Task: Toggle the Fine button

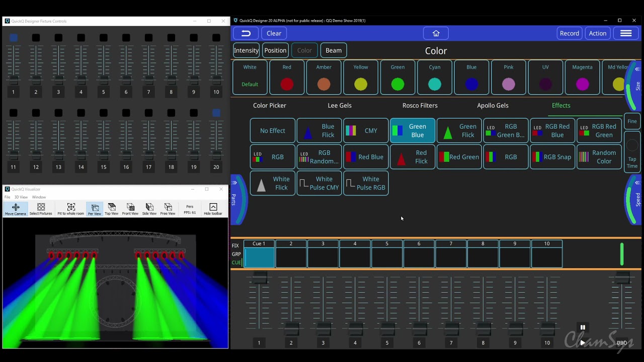Action: tap(632, 121)
